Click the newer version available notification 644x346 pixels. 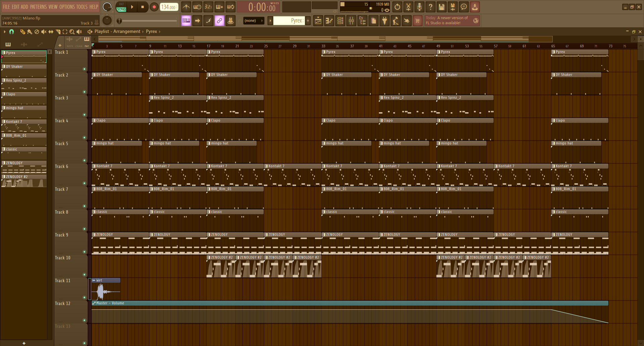452,20
